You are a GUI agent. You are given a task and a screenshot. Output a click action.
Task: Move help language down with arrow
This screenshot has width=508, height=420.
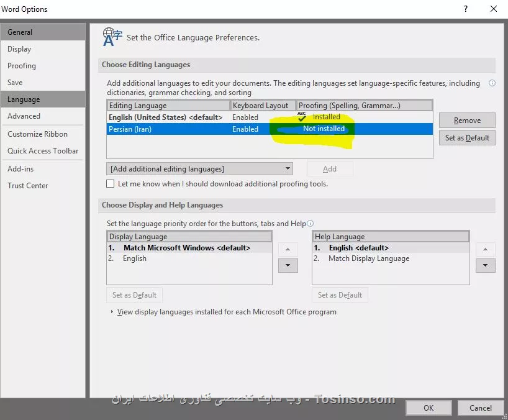(485, 265)
